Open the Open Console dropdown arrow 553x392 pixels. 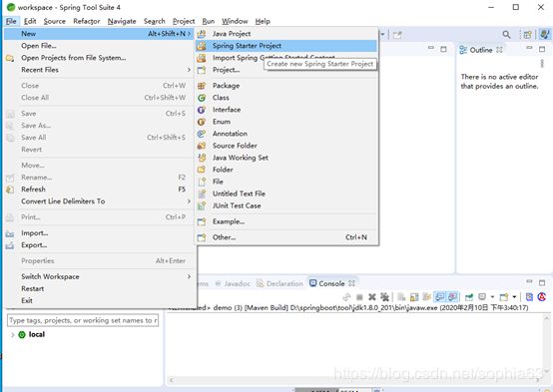click(x=514, y=297)
